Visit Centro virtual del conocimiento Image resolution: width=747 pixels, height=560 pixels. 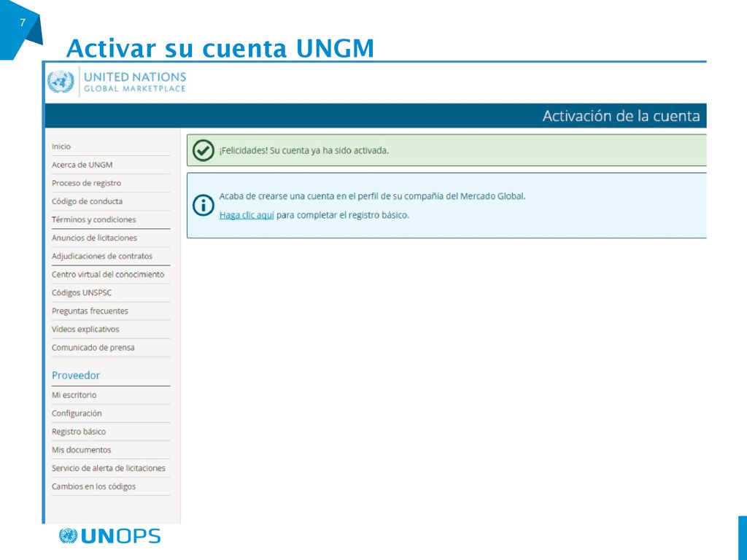[x=108, y=274]
